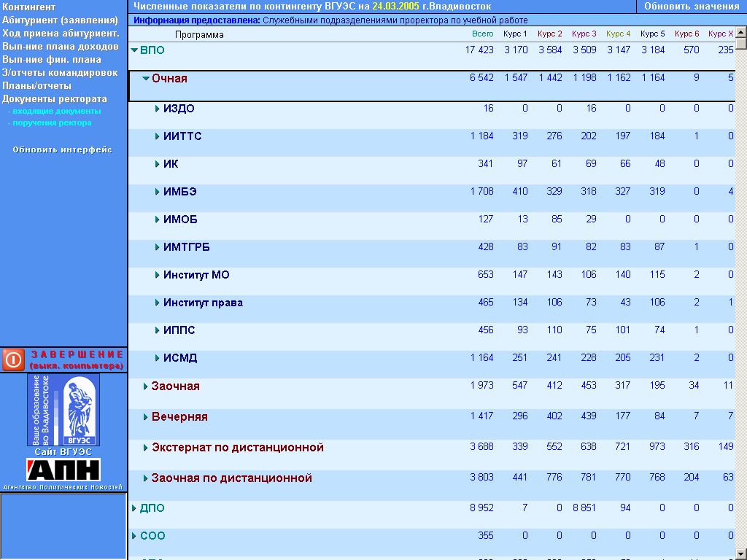The image size is (747, 560).
Task: Open Абитуриент (заявления) section
Action: point(60,20)
